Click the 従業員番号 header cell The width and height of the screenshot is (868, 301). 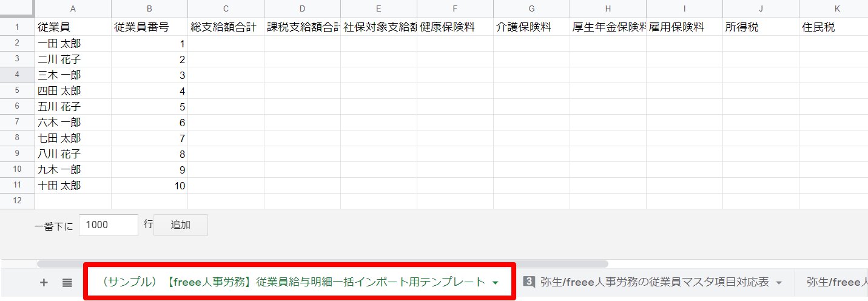[149, 27]
